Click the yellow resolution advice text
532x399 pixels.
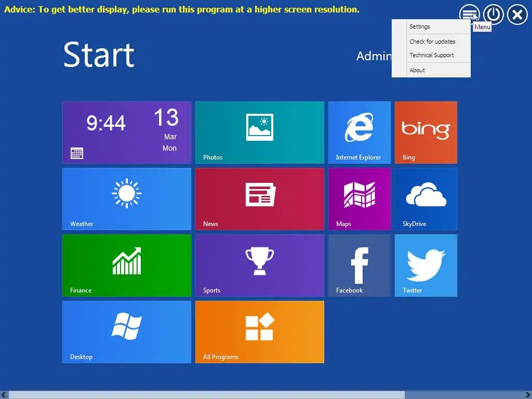click(x=181, y=9)
